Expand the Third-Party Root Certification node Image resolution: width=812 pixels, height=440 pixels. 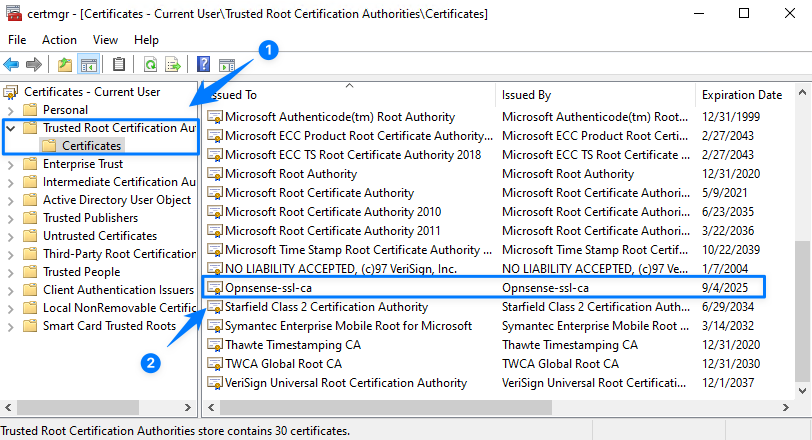click(10, 255)
